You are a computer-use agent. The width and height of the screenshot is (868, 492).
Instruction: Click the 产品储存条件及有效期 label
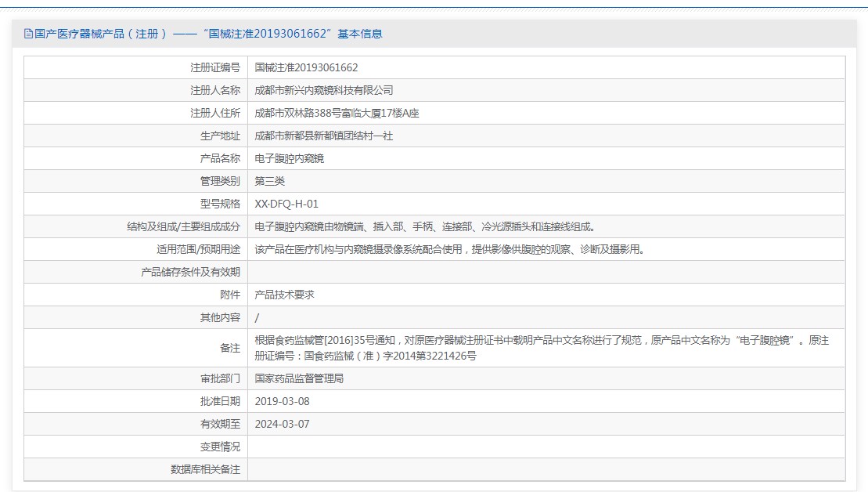[x=190, y=272]
